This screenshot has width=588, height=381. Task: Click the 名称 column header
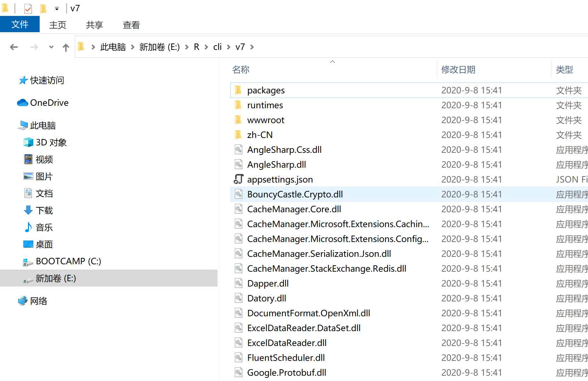(x=241, y=70)
